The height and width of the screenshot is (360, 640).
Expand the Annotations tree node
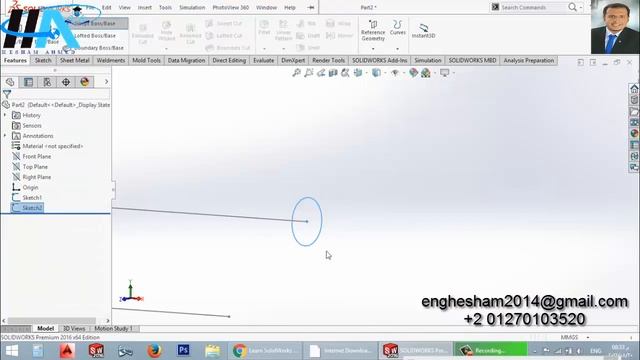click(5, 136)
